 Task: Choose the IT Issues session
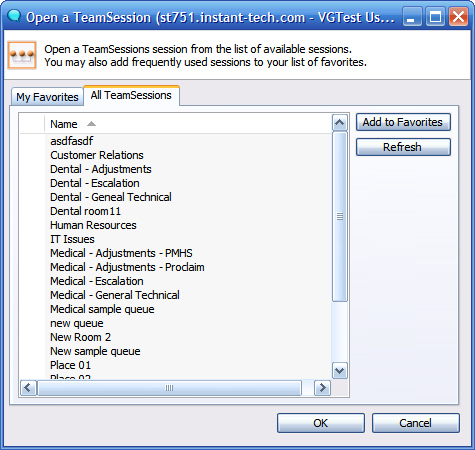72,239
